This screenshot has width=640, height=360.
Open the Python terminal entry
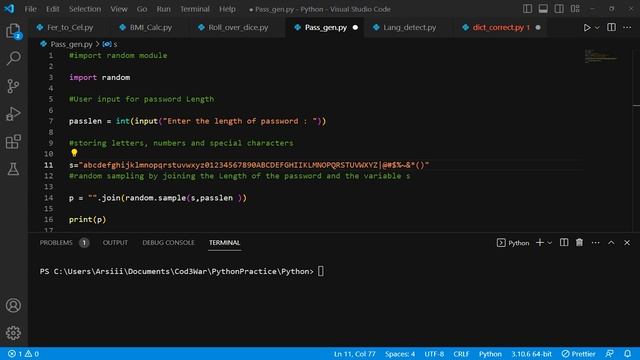[x=513, y=243]
